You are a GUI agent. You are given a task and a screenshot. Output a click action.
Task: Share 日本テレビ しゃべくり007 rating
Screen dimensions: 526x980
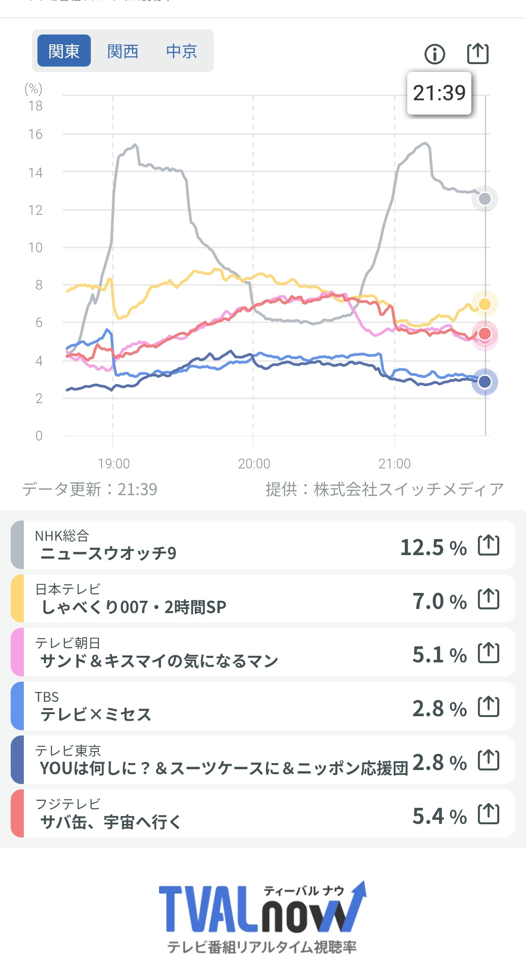click(489, 600)
